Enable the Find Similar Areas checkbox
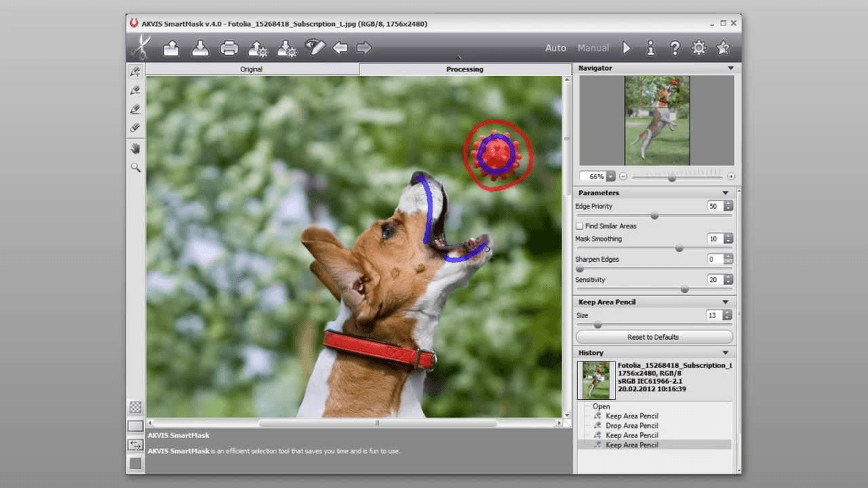Screen dimensions: 868x488 tap(579, 226)
